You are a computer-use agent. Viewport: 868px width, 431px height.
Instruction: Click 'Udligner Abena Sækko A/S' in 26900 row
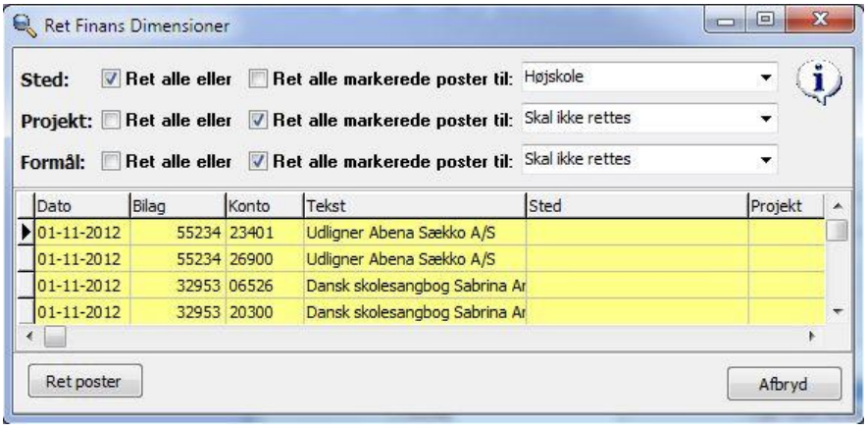click(400, 259)
